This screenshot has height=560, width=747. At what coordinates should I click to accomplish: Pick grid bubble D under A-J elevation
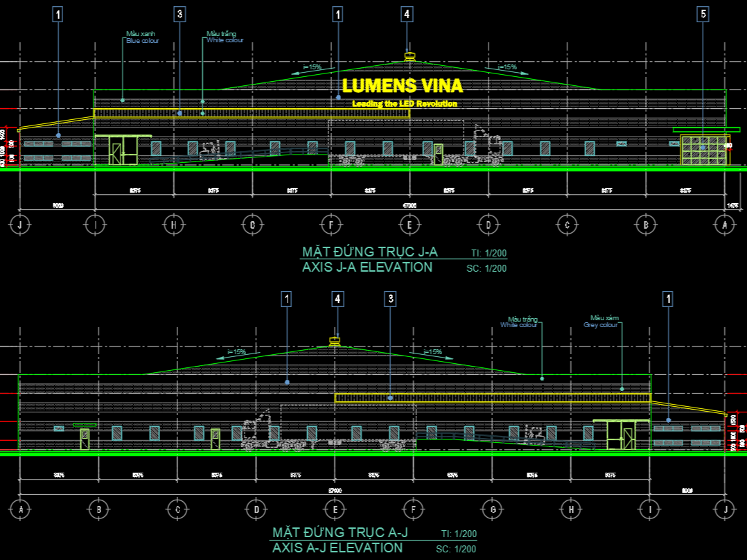256,509
